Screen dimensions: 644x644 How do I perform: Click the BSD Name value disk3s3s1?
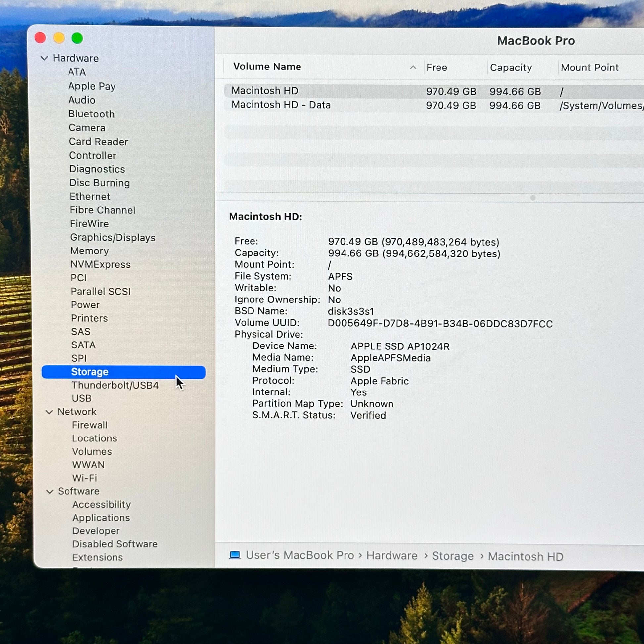tap(351, 312)
